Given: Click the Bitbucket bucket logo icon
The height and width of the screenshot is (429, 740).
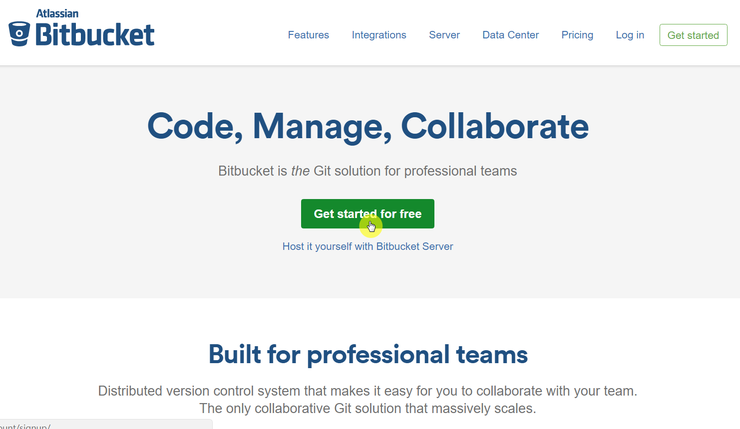Looking at the screenshot, I should point(19,34).
